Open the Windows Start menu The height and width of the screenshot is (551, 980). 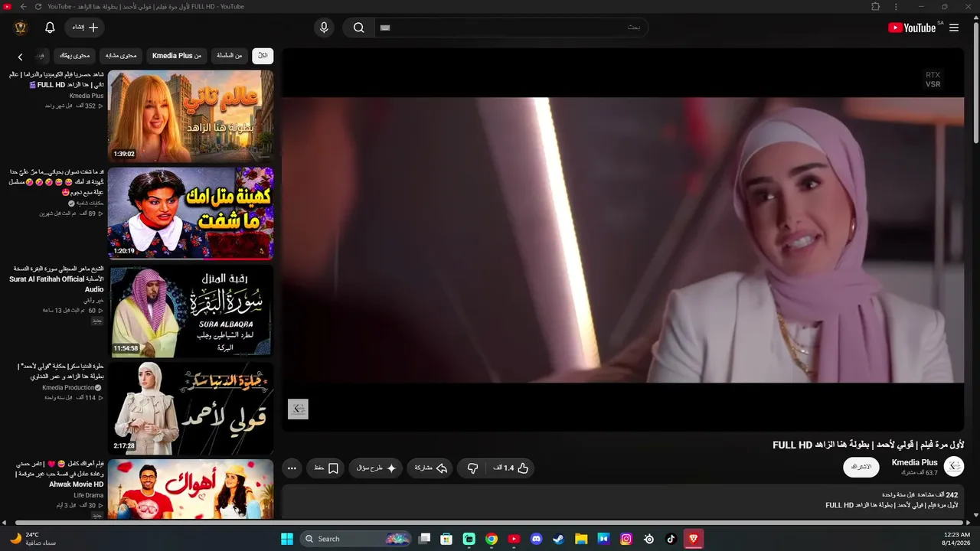[x=287, y=539]
